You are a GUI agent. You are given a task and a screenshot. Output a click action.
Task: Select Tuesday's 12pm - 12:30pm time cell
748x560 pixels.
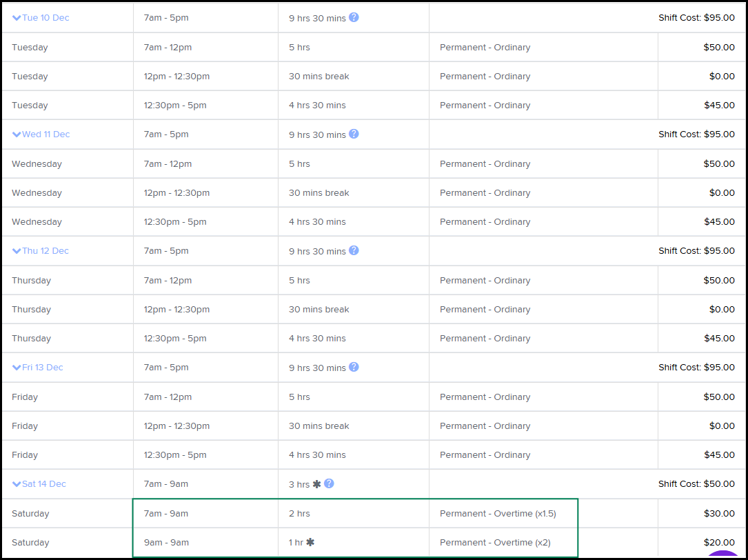click(176, 77)
